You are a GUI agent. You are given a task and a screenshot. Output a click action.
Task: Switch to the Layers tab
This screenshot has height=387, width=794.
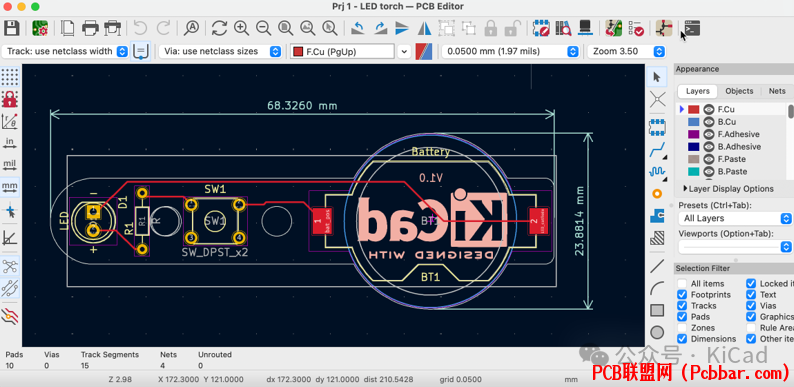click(x=697, y=91)
